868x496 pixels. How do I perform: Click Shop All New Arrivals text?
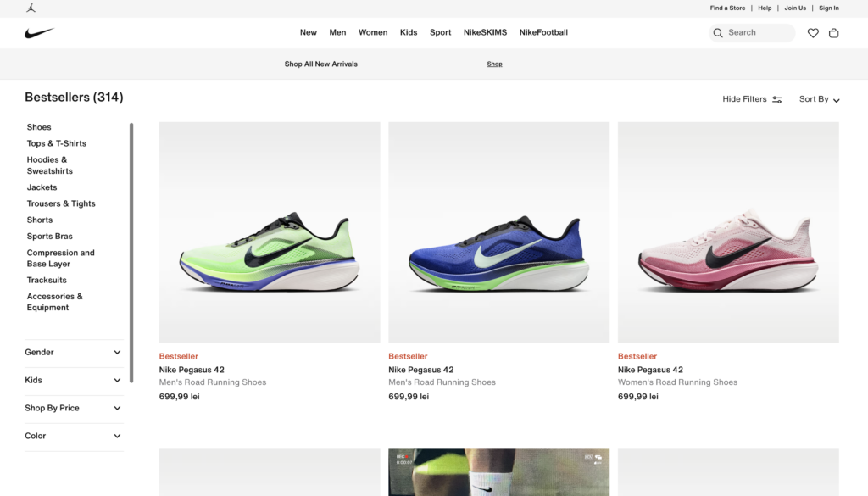click(321, 64)
